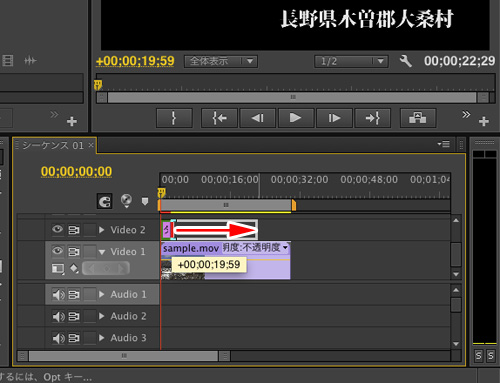Toggle Video 1 track visibility eye
This screenshot has height=383, width=500.
point(57,251)
